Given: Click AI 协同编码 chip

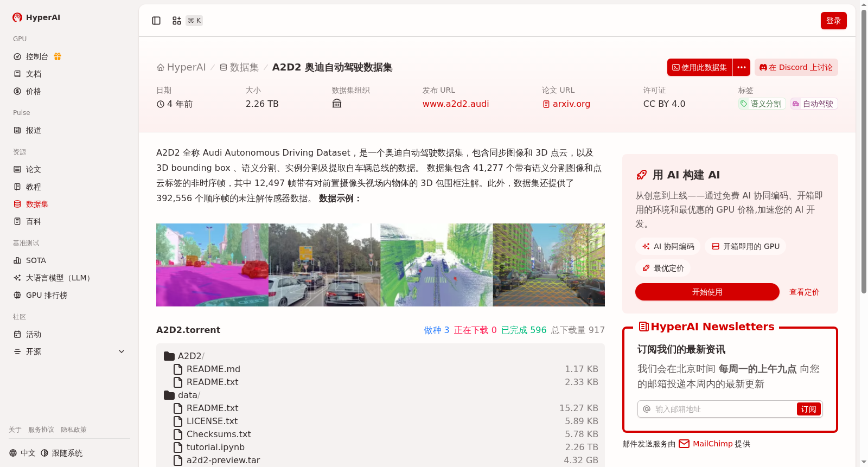Looking at the screenshot, I should [x=668, y=246].
